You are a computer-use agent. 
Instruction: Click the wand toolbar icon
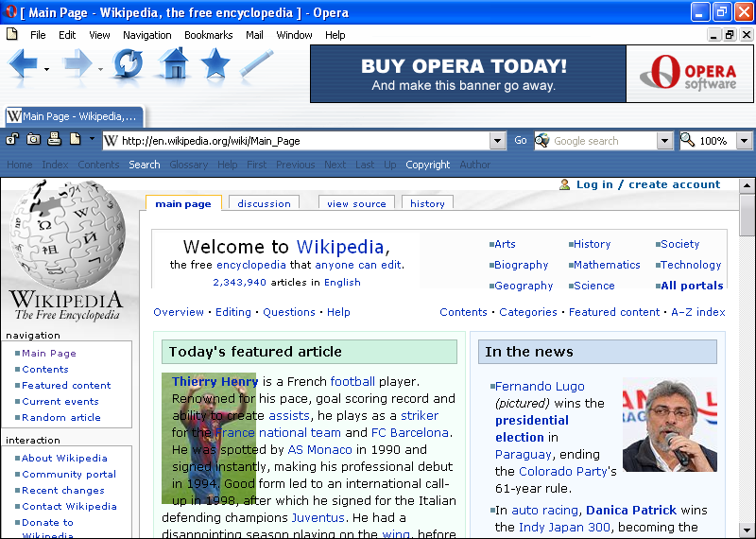[x=256, y=63]
